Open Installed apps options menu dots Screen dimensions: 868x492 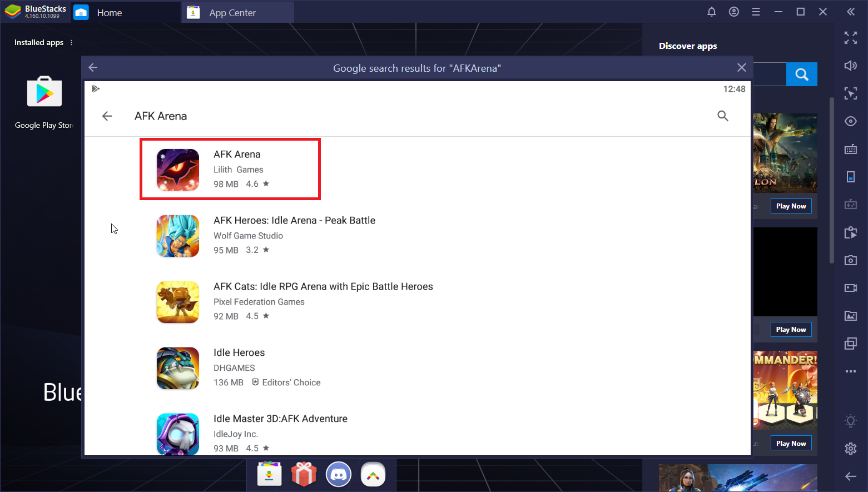[x=71, y=42]
